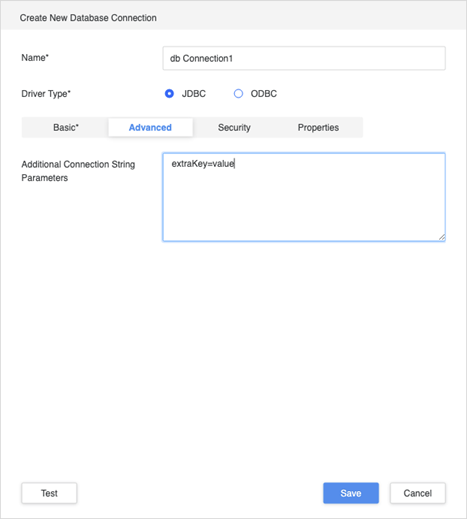Place cursor in the extraKey=value text
The width and height of the screenshot is (467, 519).
203,164
